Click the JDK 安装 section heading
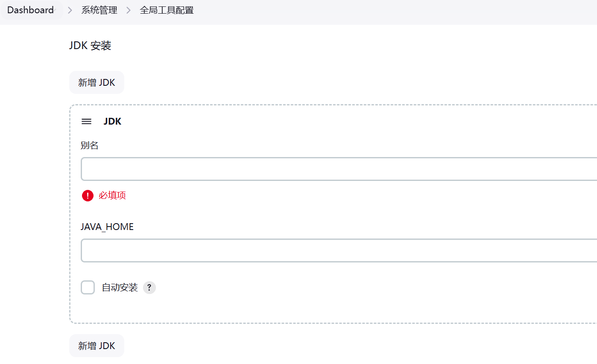The image size is (597, 364). (90, 46)
